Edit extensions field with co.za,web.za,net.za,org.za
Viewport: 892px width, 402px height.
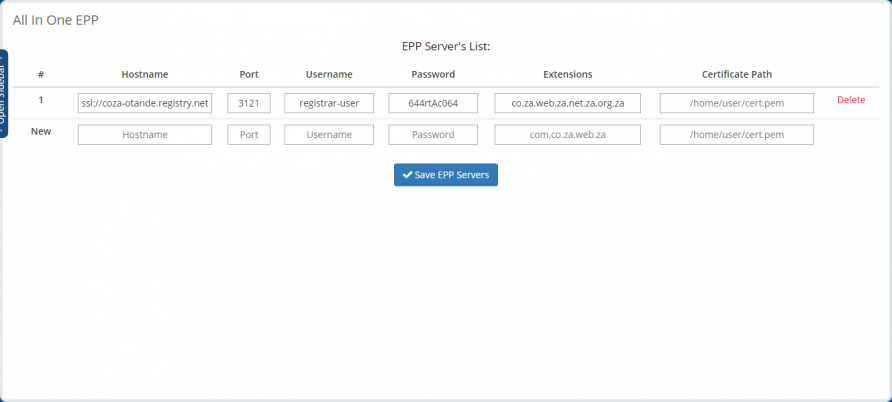[x=567, y=103]
